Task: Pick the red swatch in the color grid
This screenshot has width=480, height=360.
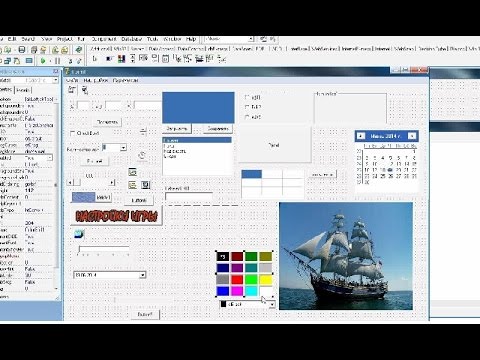Action: pos(237,279)
